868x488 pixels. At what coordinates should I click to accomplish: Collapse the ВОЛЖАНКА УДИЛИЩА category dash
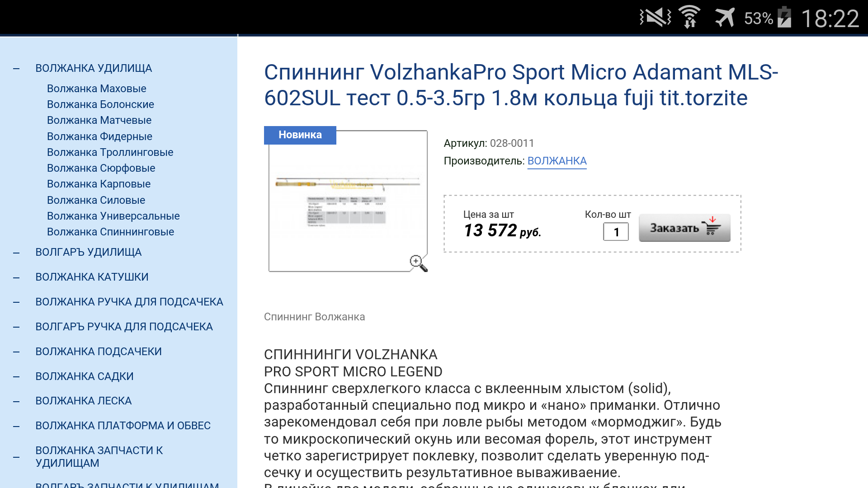(17, 69)
